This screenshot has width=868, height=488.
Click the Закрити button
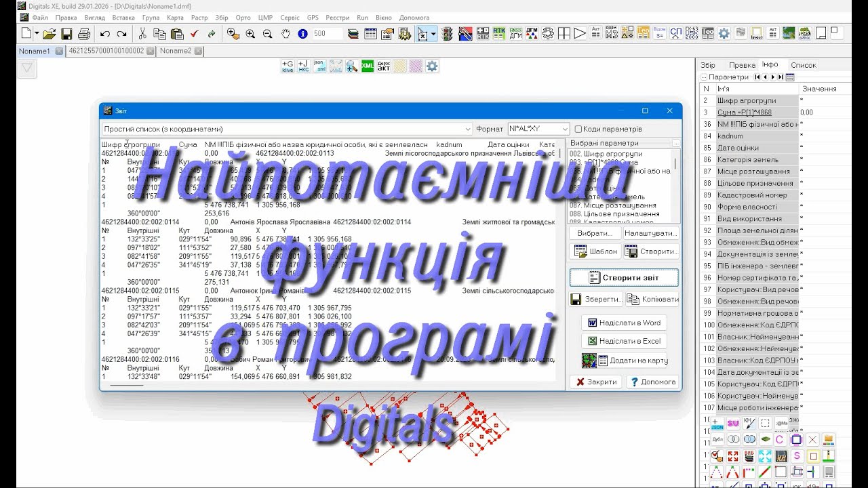(595, 382)
